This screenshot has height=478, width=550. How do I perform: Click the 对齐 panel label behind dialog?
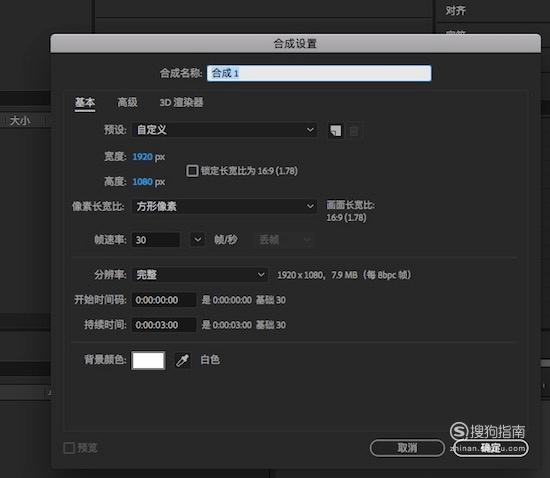point(455,11)
